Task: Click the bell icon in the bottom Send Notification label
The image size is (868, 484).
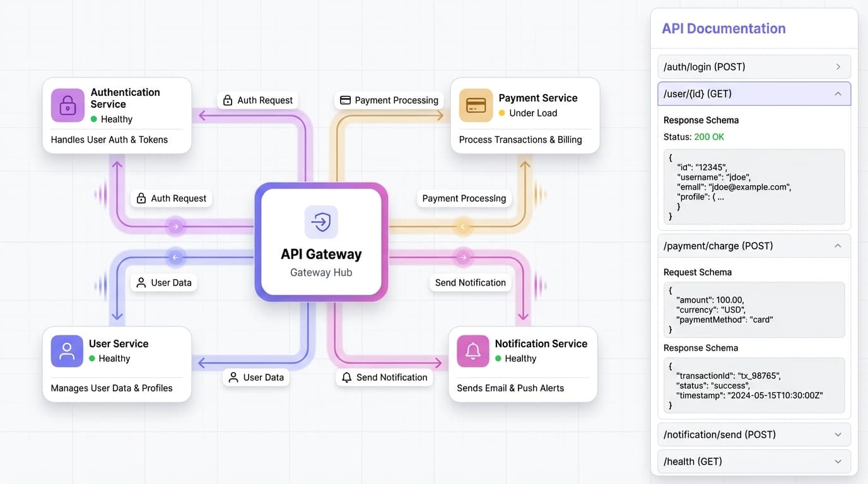Action: coord(346,377)
